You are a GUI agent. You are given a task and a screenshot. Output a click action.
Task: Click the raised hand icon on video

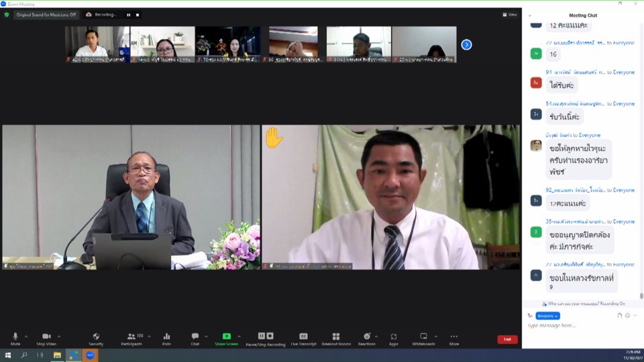(273, 137)
